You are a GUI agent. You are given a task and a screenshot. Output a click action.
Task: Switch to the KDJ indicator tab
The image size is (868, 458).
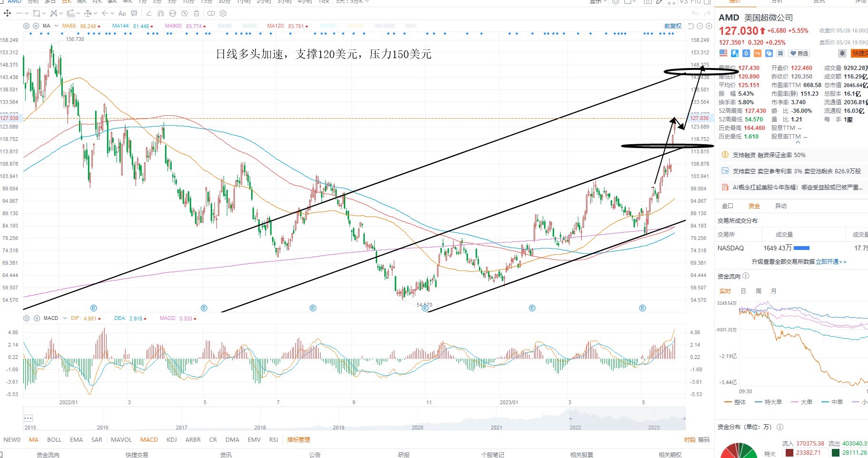(172, 440)
